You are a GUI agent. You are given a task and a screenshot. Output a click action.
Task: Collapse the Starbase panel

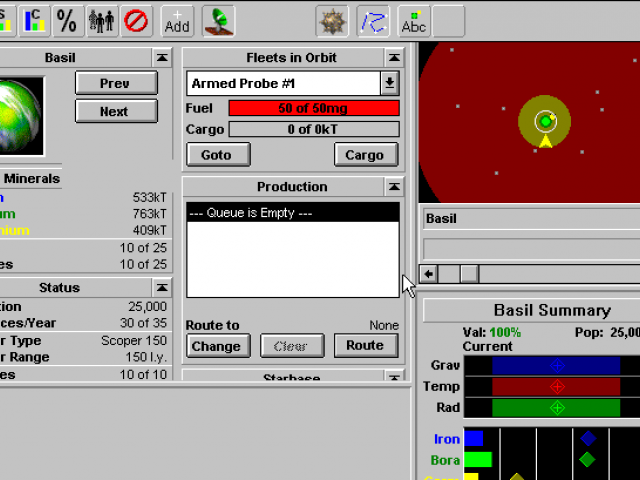pyautogui.click(x=394, y=376)
